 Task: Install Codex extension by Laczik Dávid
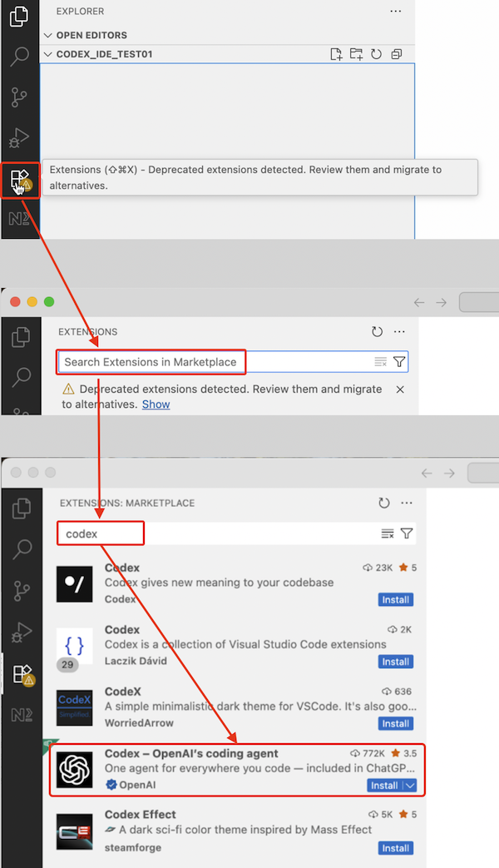click(396, 662)
